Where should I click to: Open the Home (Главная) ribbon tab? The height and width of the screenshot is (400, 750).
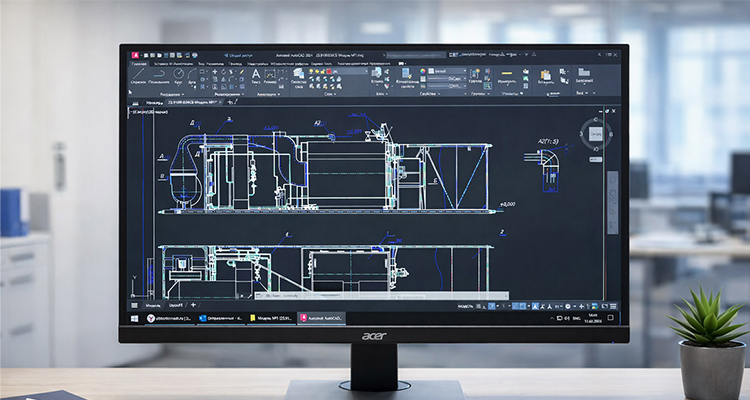(139, 63)
